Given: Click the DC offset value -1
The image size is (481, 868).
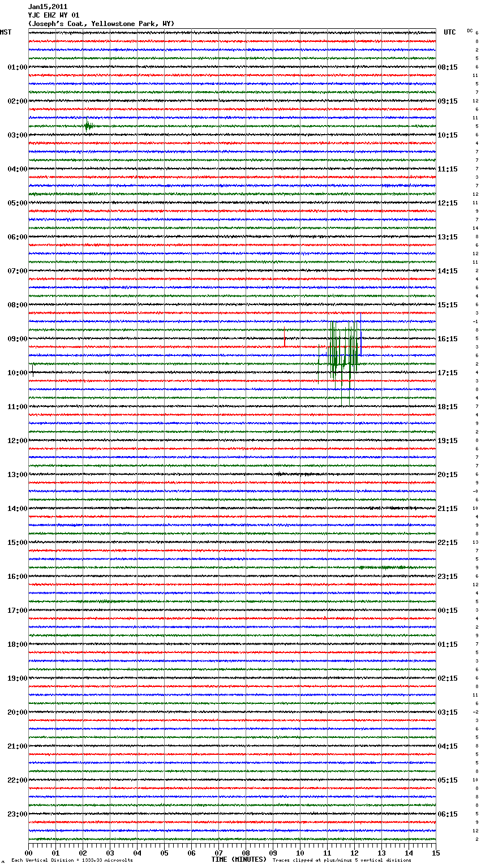Looking at the screenshot, I should click(476, 321).
